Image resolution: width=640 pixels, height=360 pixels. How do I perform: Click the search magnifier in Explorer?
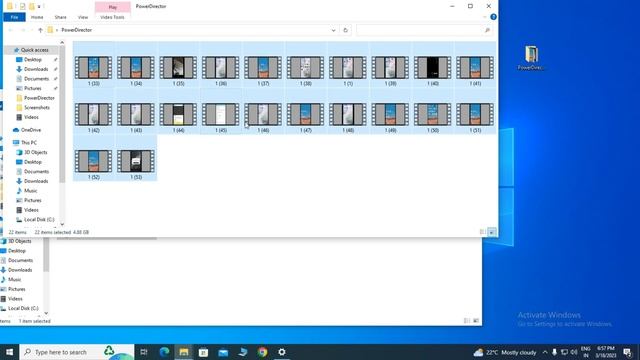[x=487, y=30]
